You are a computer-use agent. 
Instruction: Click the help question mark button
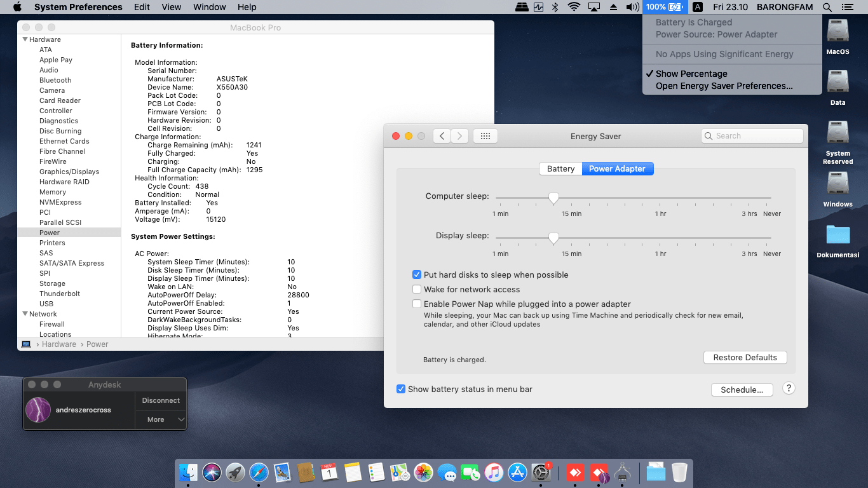coord(789,388)
